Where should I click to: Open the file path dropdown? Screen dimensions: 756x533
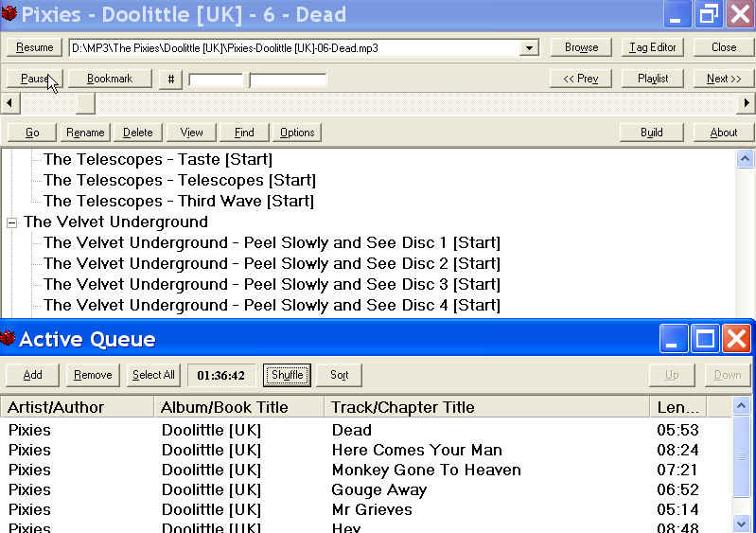530,47
